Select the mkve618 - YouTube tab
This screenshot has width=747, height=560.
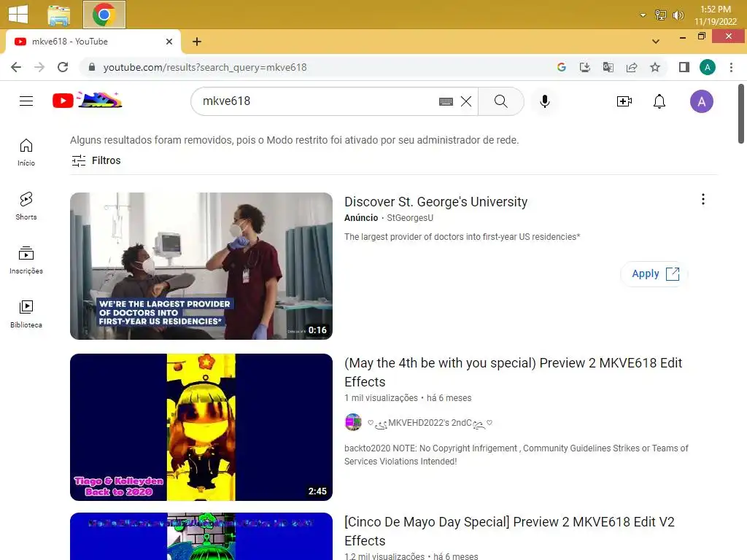pyautogui.click(x=93, y=42)
